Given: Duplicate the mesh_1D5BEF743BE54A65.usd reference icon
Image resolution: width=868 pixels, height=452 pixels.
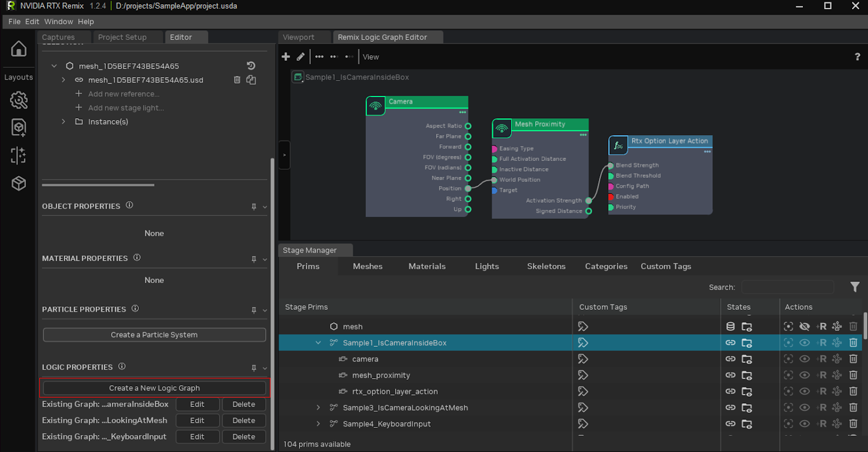Looking at the screenshot, I should 251,80.
